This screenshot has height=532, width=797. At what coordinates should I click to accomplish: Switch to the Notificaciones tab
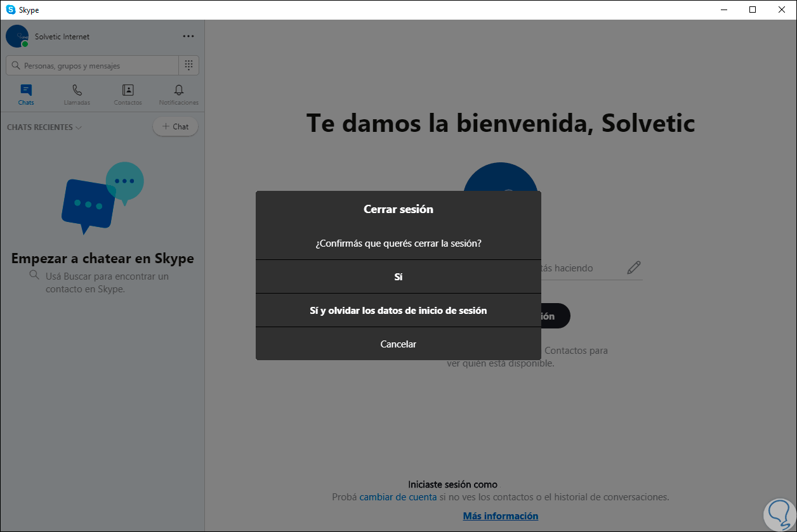pos(179,94)
